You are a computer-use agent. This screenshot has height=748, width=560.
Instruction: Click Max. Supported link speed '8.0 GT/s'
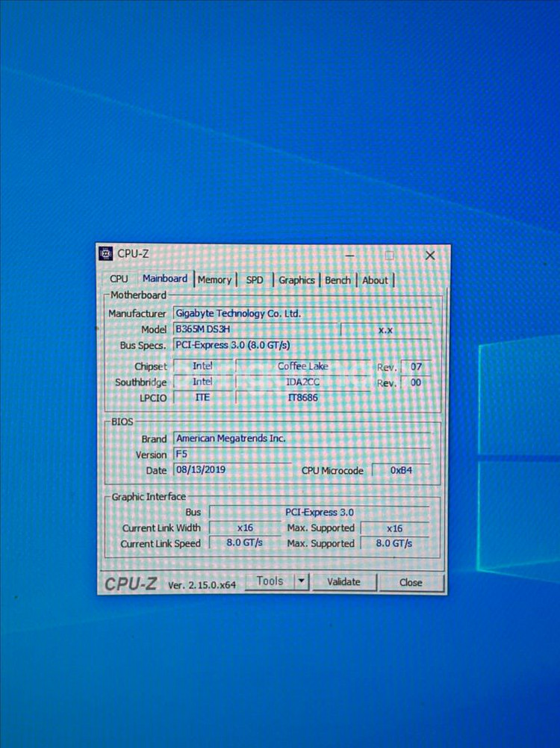click(x=394, y=543)
